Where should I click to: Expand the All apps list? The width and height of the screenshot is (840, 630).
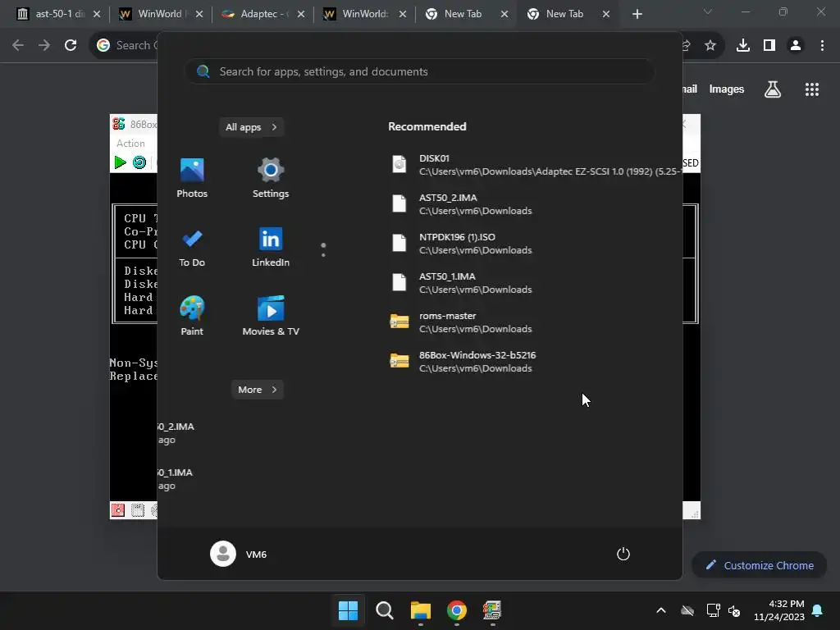251,127
